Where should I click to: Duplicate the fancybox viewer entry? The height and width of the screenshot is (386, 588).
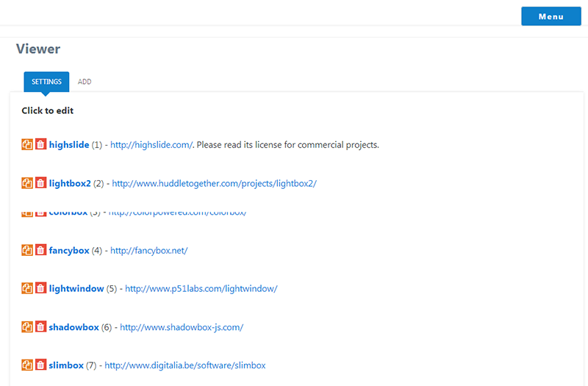(27, 250)
